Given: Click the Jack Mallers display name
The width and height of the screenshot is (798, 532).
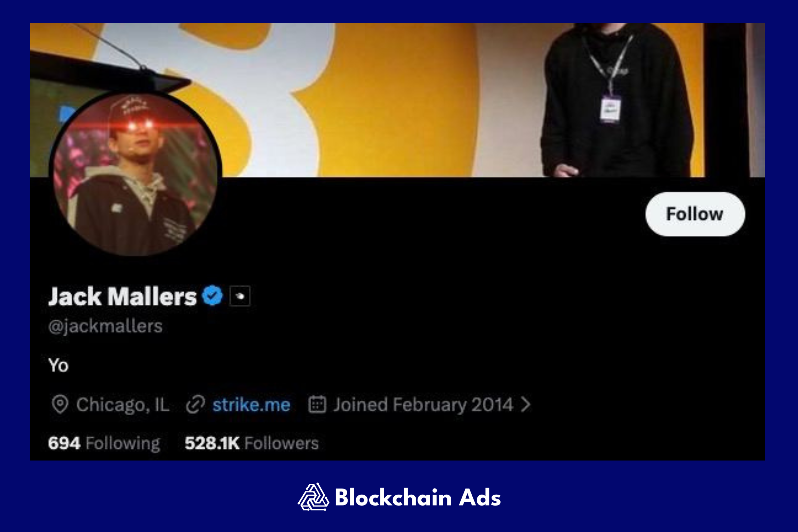Looking at the screenshot, I should point(123,296).
